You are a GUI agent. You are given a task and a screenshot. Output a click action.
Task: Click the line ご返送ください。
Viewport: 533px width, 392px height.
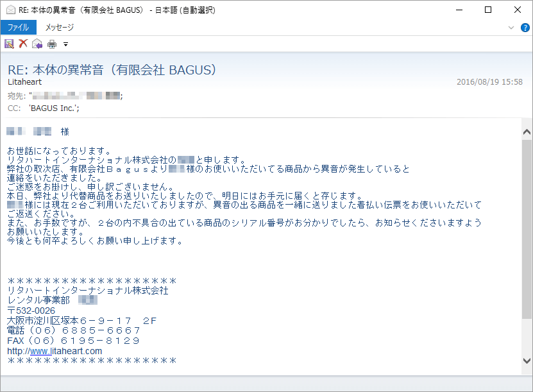(41, 214)
